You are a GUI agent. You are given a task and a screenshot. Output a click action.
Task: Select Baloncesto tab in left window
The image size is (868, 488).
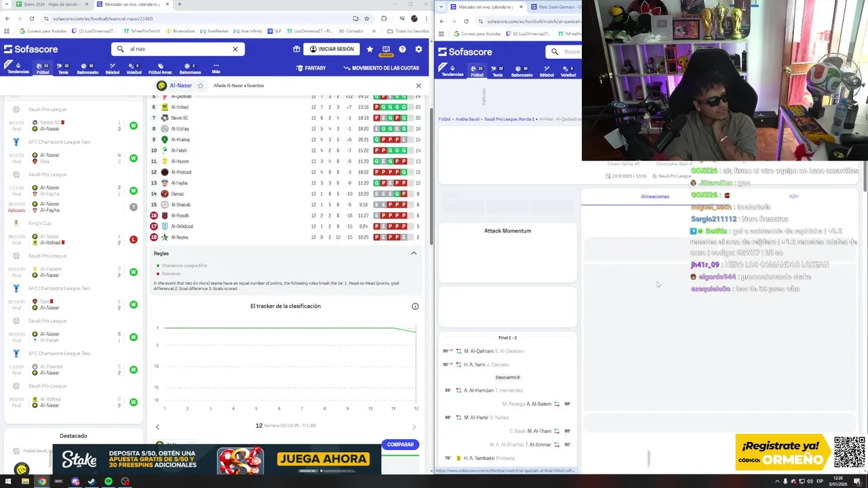87,69
